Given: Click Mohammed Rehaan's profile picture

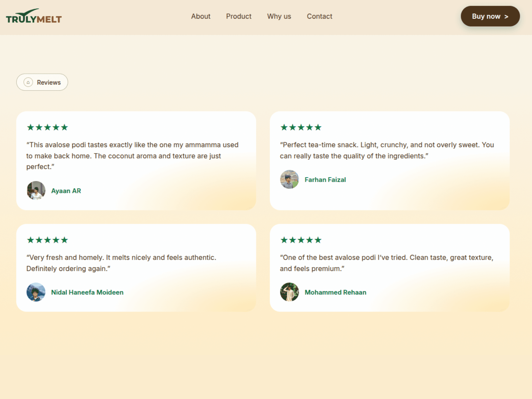Looking at the screenshot, I should 289,292.
